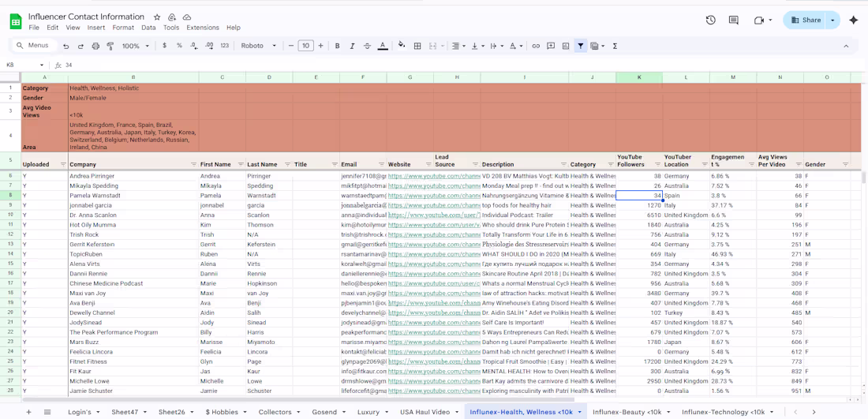Toggle italic formatting

352,46
